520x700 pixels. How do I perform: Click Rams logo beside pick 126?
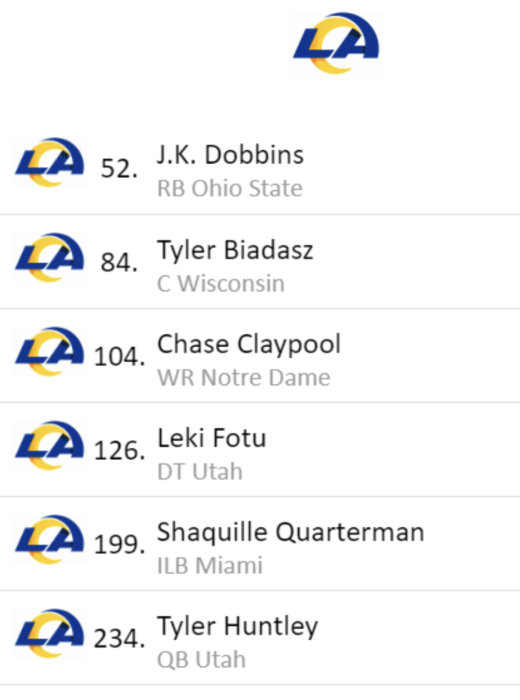pos(50,445)
